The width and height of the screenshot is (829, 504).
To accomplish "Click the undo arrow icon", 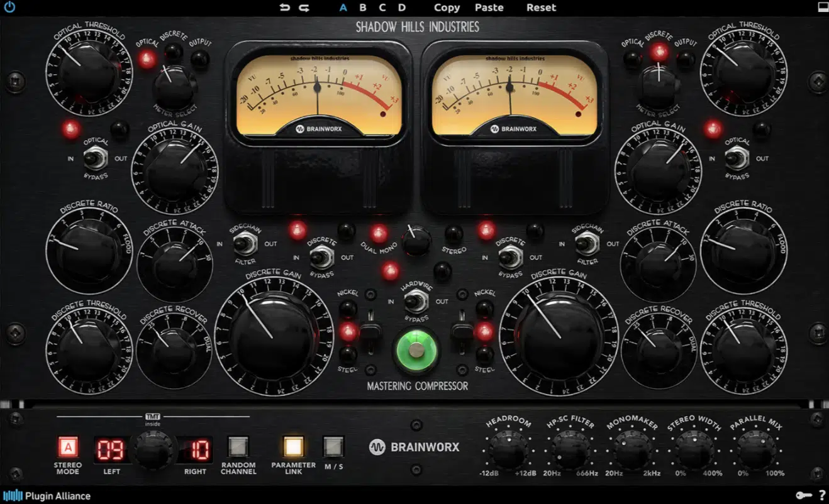I will click(x=285, y=8).
